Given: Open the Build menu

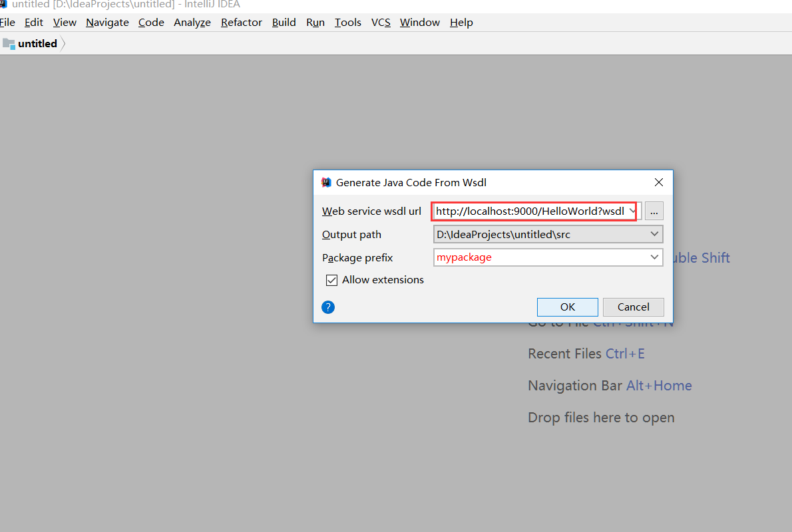Looking at the screenshot, I should pos(284,22).
